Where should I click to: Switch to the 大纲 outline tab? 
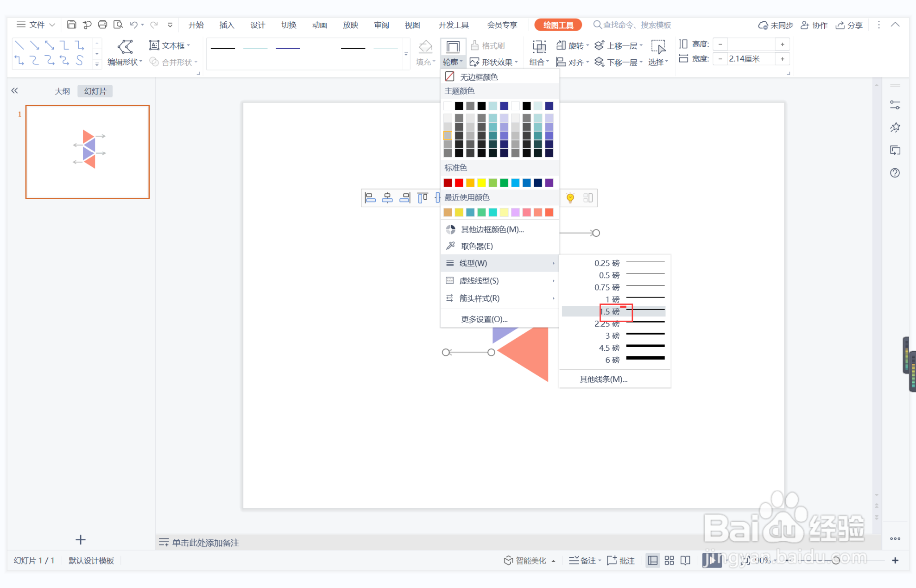click(62, 91)
